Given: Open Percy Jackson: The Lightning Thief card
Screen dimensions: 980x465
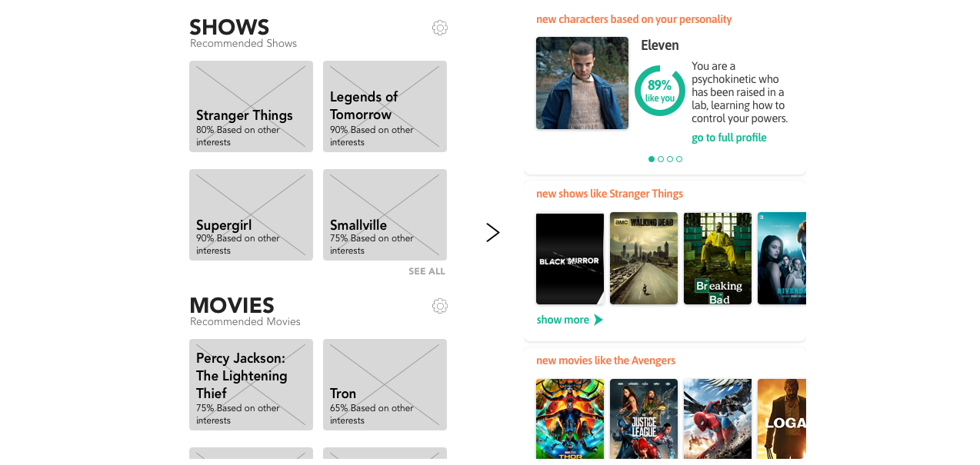Looking at the screenshot, I should click(251, 384).
